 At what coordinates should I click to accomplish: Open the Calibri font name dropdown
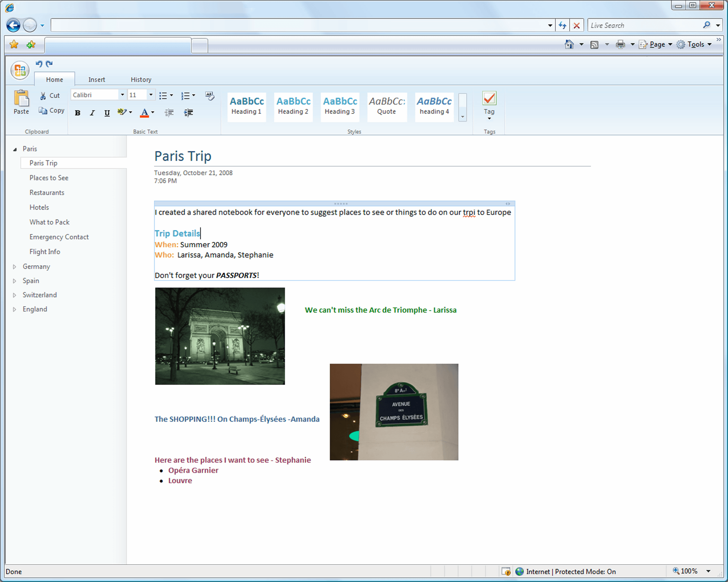tap(122, 95)
